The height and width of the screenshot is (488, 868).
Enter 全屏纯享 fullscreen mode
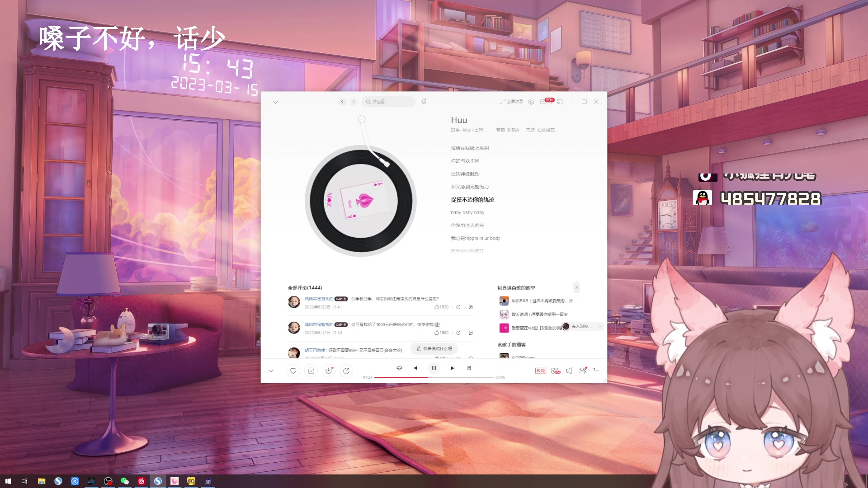click(512, 102)
